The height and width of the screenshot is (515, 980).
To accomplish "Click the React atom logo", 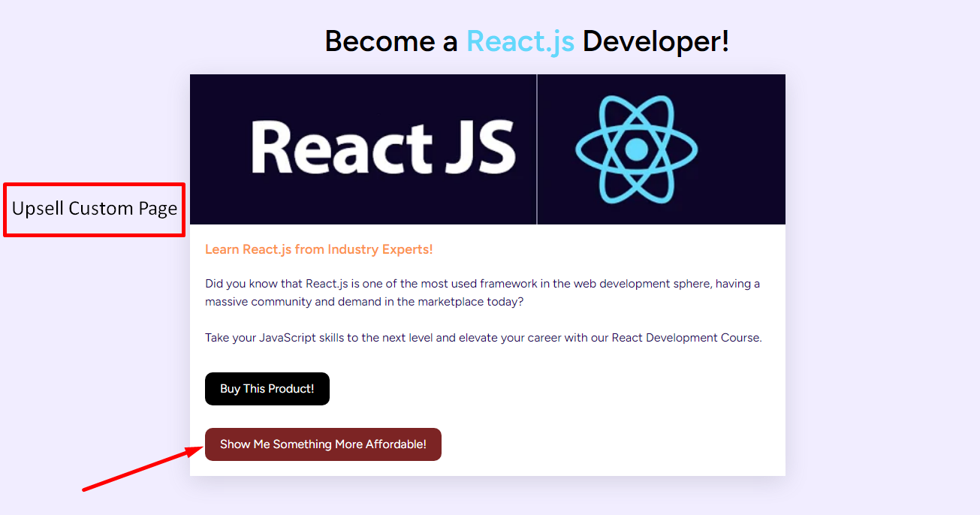I will click(x=636, y=149).
